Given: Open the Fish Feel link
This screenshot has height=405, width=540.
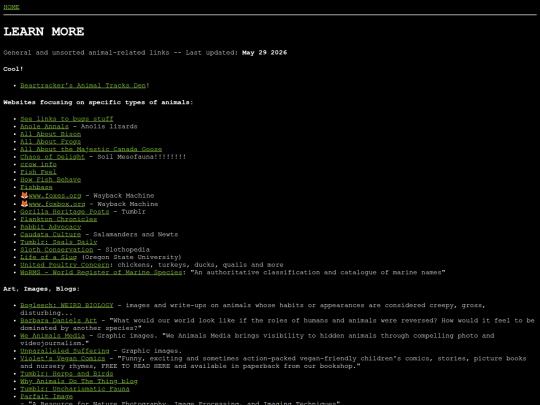Looking at the screenshot, I should click(38, 172).
